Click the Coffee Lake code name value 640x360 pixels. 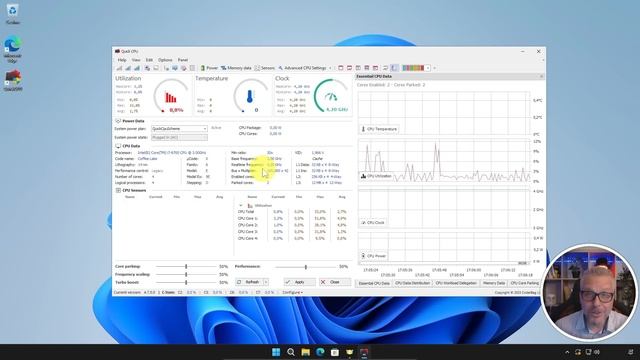tap(147, 158)
